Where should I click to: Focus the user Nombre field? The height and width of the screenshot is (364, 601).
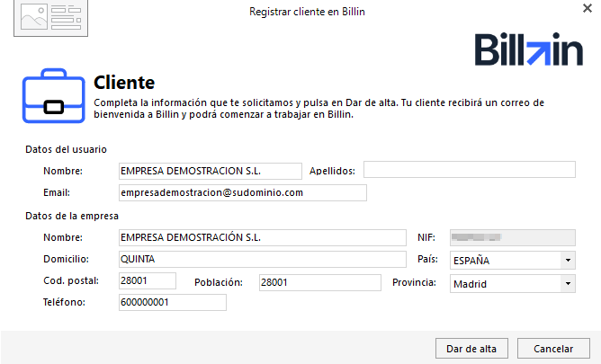[210, 170]
